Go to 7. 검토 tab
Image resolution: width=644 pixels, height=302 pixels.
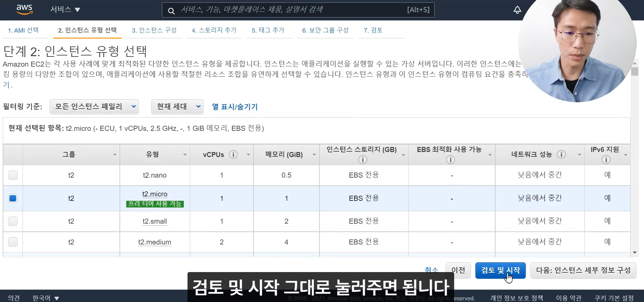pos(373,30)
